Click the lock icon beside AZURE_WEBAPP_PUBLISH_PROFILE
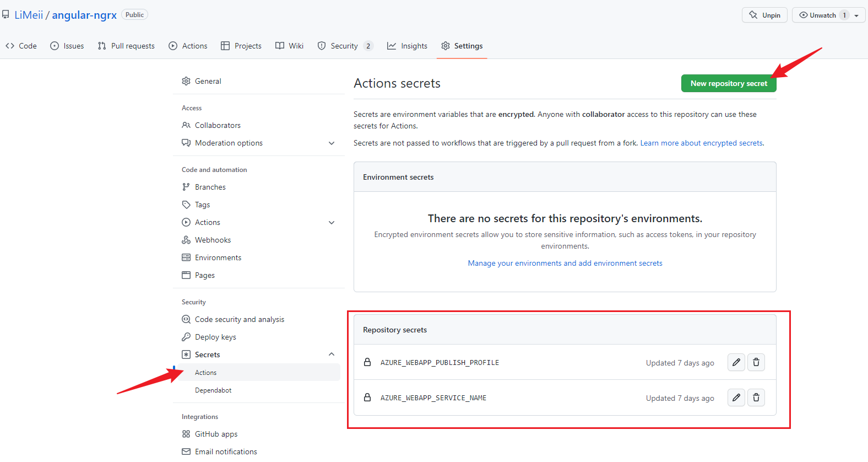The image size is (868, 462). coord(367,362)
